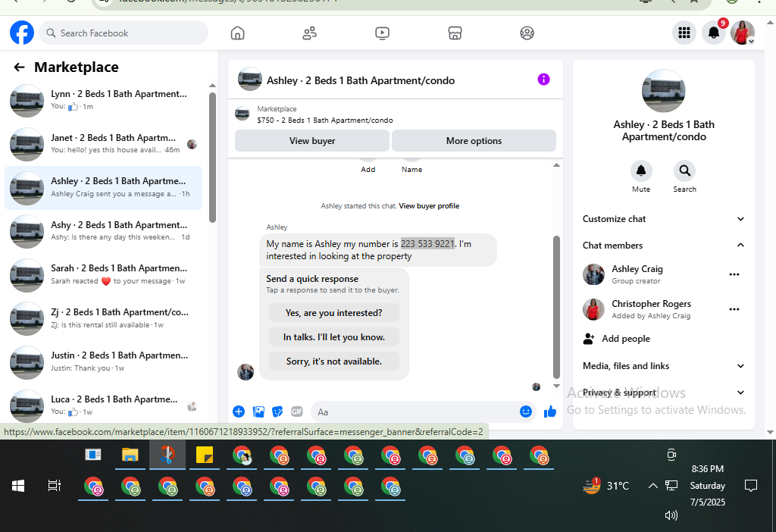Open Justin conversation in list
Image resolution: width=776 pixels, height=532 pixels.
tap(103, 361)
